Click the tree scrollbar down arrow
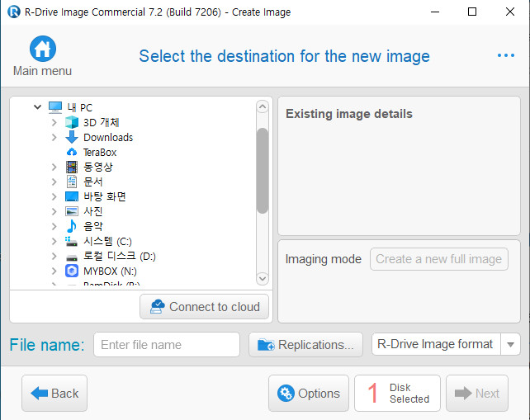 coord(263,278)
